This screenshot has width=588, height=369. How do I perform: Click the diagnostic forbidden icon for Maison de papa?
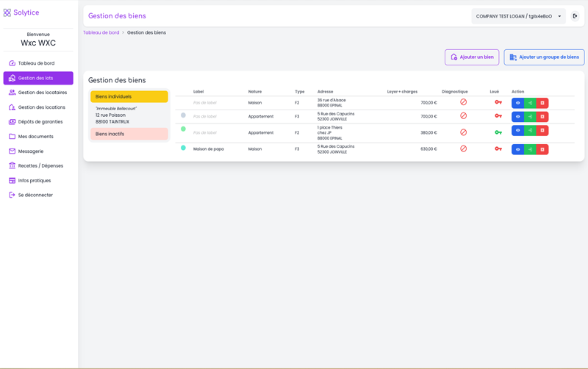(463, 148)
